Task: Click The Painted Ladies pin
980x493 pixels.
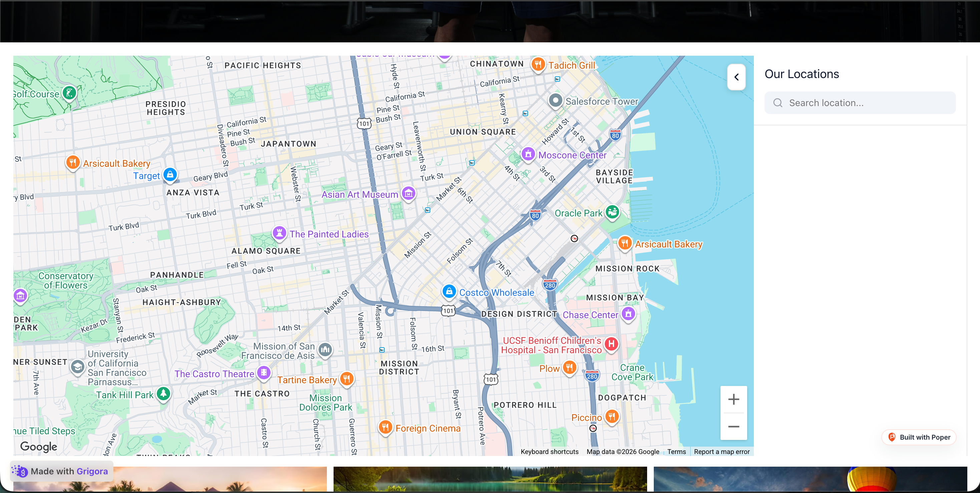Action: coord(279,233)
